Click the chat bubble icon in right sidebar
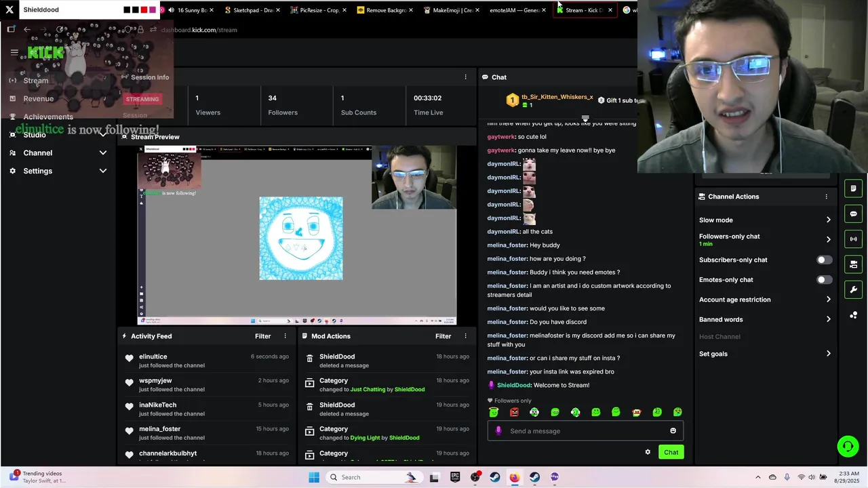Image resolution: width=868 pixels, height=488 pixels. [853, 213]
